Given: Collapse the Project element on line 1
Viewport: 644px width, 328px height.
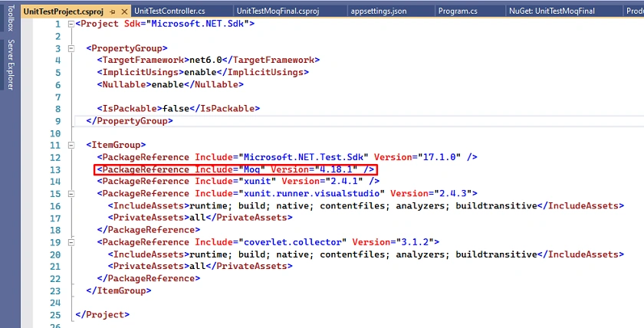Looking at the screenshot, I should click(x=71, y=24).
